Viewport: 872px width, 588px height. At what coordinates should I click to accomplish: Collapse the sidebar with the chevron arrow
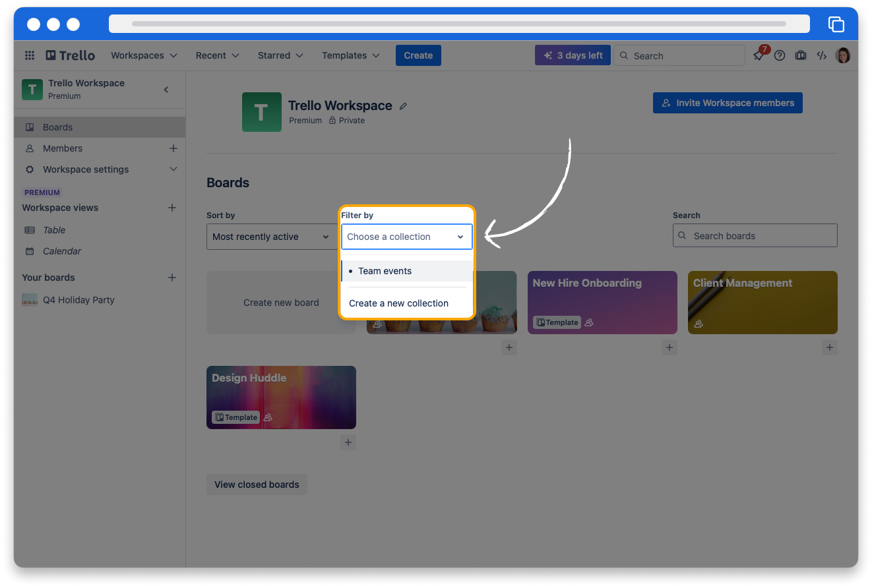click(x=166, y=90)
